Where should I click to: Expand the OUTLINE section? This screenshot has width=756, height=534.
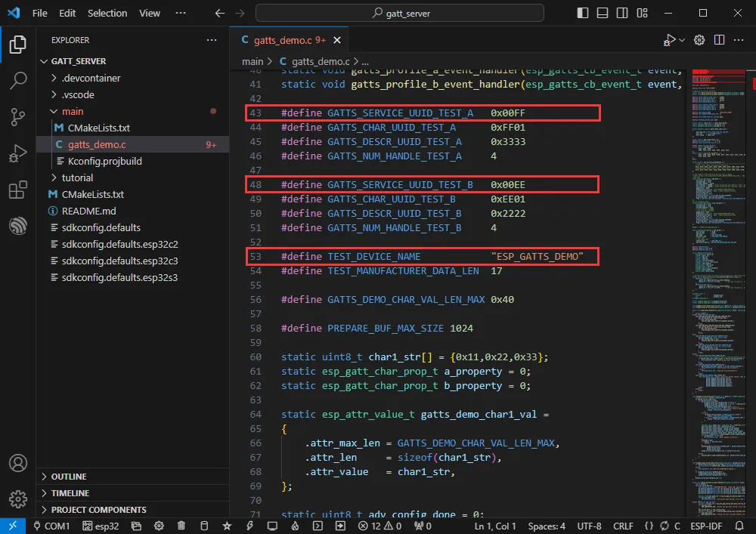tap(68, 477)
